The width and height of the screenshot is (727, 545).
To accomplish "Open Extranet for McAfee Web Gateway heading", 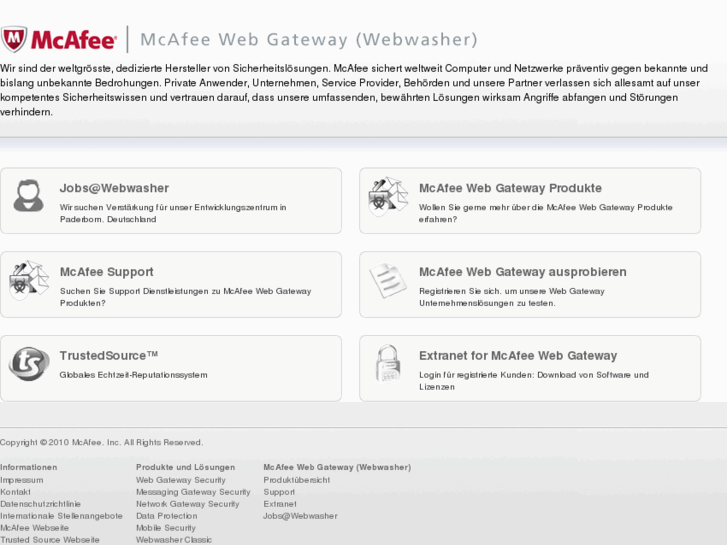I will pos(518,356).
